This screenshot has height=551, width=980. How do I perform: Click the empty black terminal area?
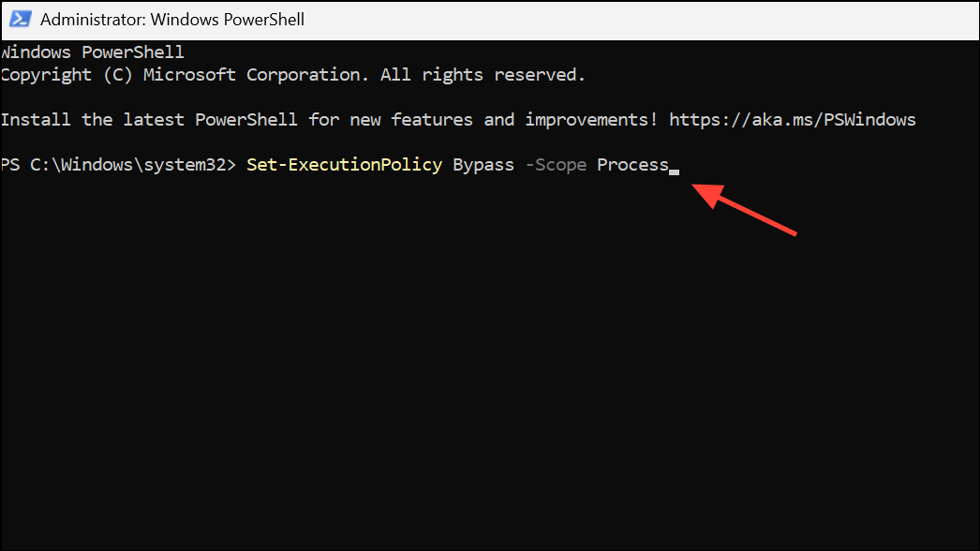pyautogui.click(x=490, y=375)
